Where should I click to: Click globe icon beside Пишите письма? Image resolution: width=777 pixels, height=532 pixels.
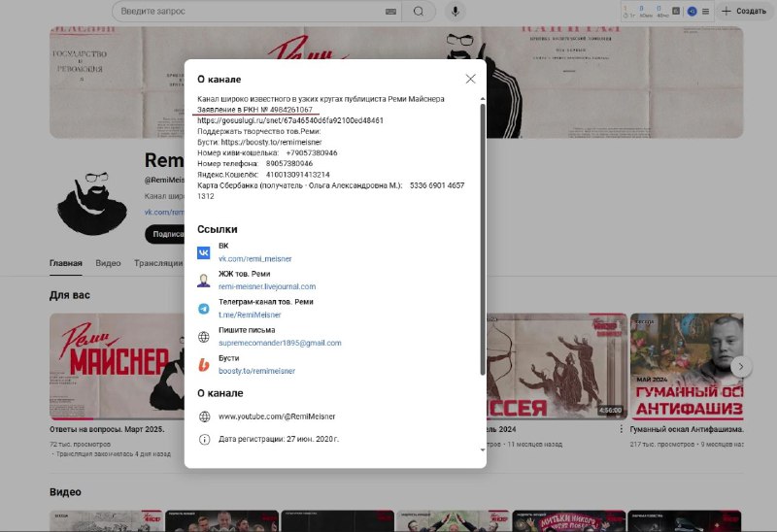point(204,337)
